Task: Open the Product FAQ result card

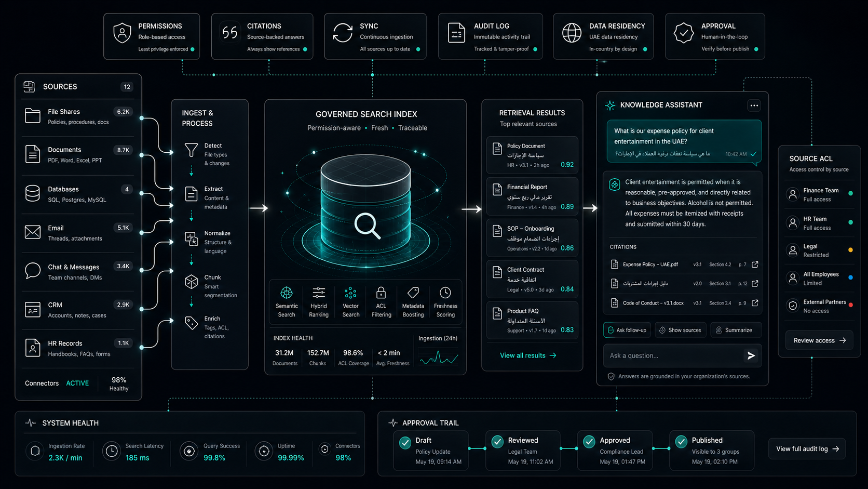Action: 532,320
